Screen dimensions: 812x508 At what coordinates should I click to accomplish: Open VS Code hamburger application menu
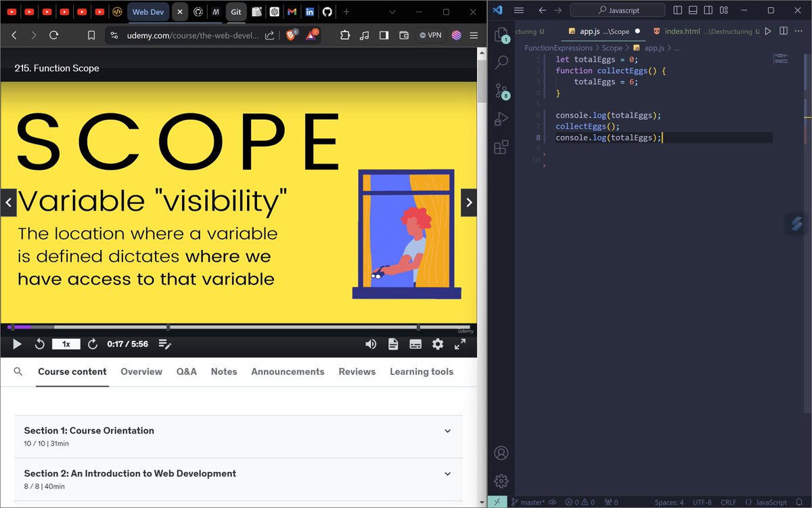519,11
